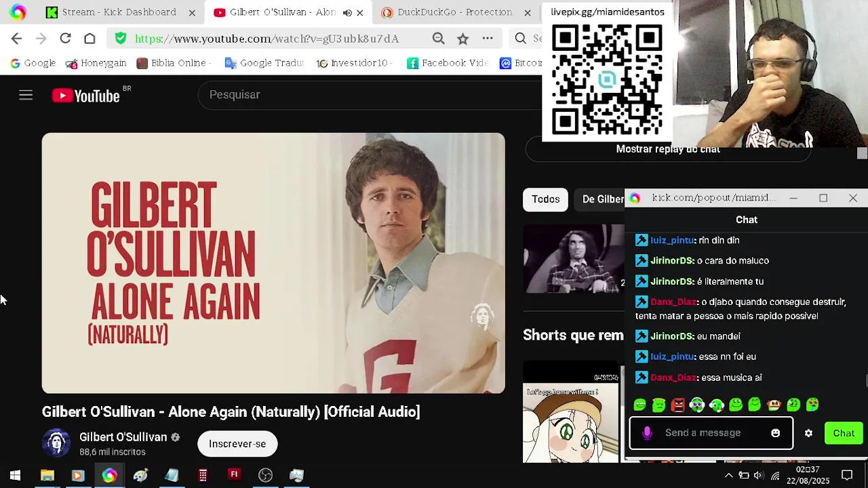The height and width of the screenshot is (488, 868).
Task: Open the Google bookmark
Action: [33, 63]
